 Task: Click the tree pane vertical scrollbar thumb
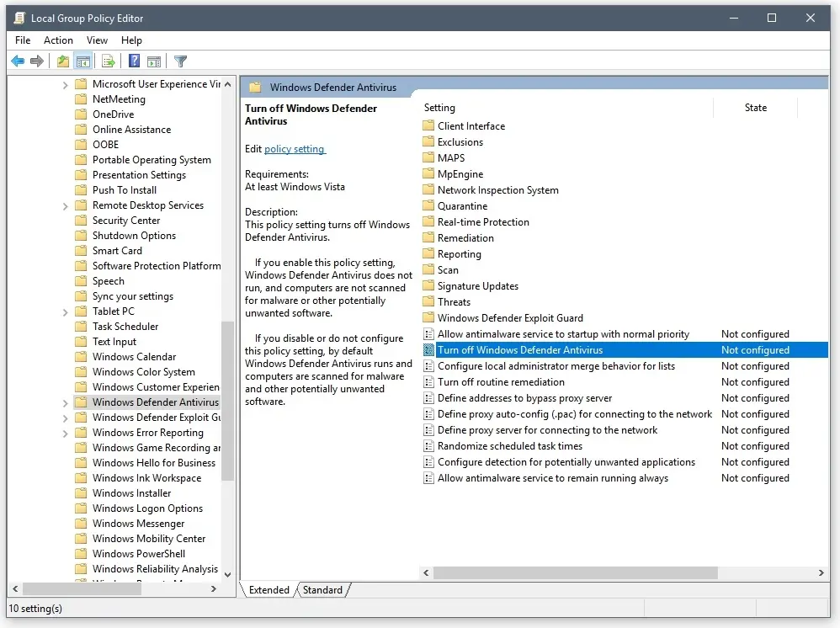pyautogui.click(x=228, y=401)
